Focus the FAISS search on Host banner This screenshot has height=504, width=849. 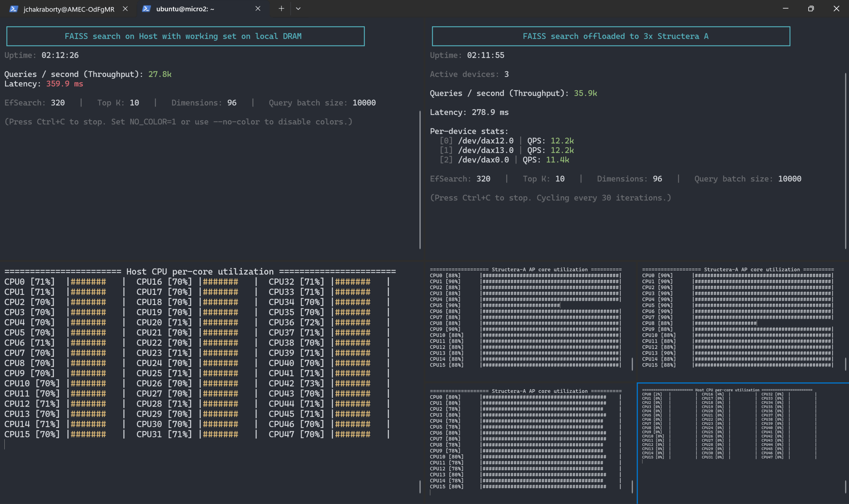click(x=185, y=36)
